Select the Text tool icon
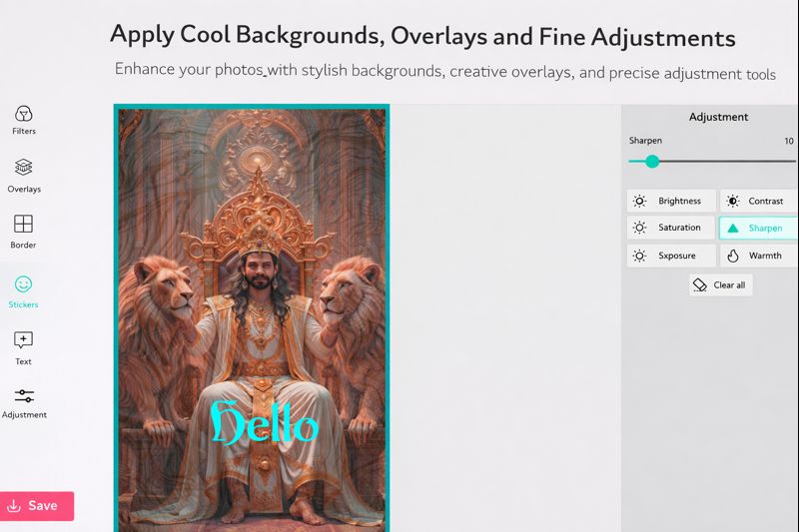Screen dimensions: 799x532 (23, 340)
